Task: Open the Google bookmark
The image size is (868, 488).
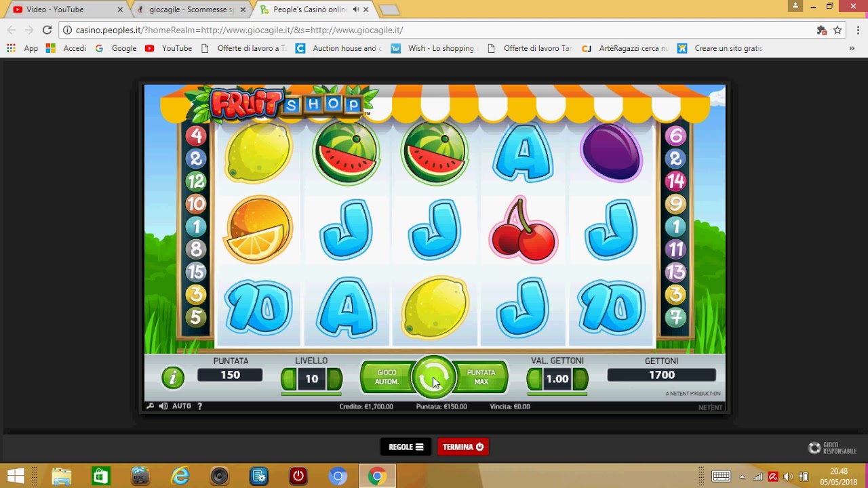Action: [116, 48]
